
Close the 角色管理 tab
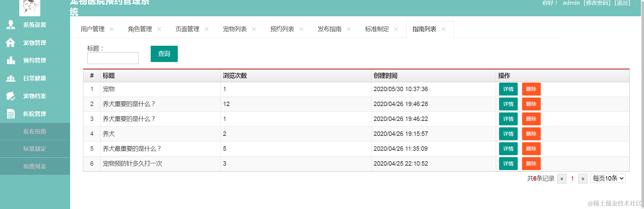tap(159, 29)
